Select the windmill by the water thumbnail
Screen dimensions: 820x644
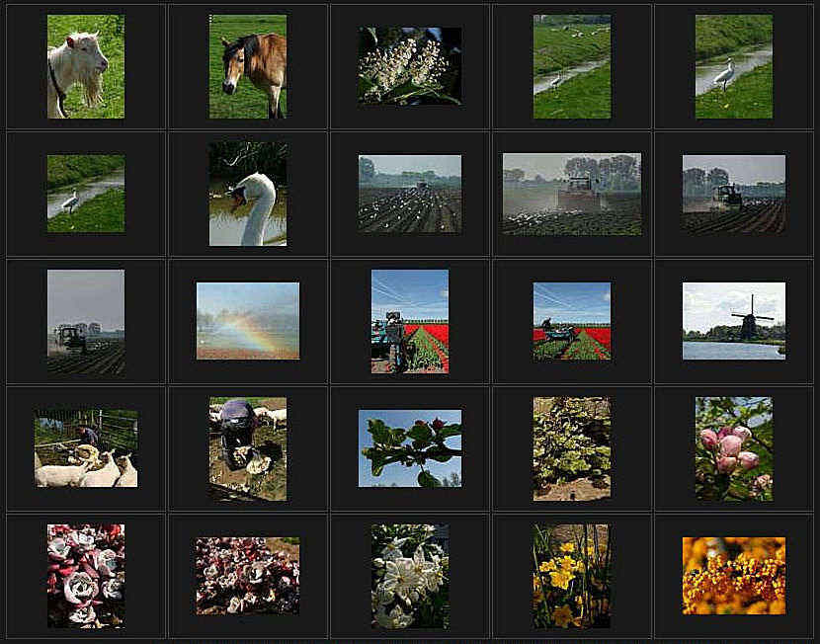click(733, 321)
